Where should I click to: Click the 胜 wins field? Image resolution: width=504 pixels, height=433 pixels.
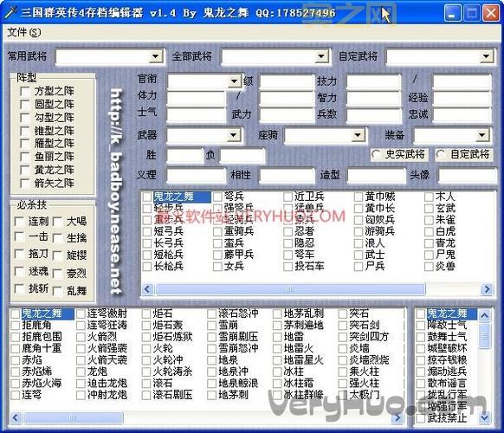click(185, 156)
